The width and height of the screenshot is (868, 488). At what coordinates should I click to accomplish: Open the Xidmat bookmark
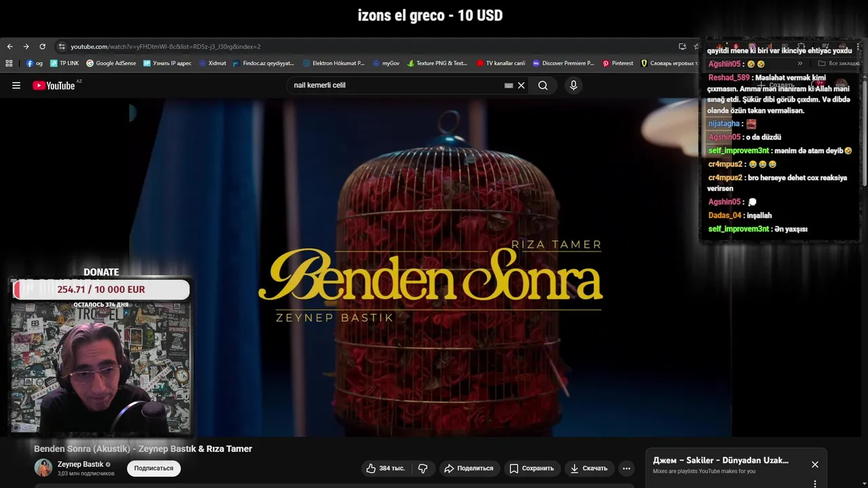pos(213,63)
